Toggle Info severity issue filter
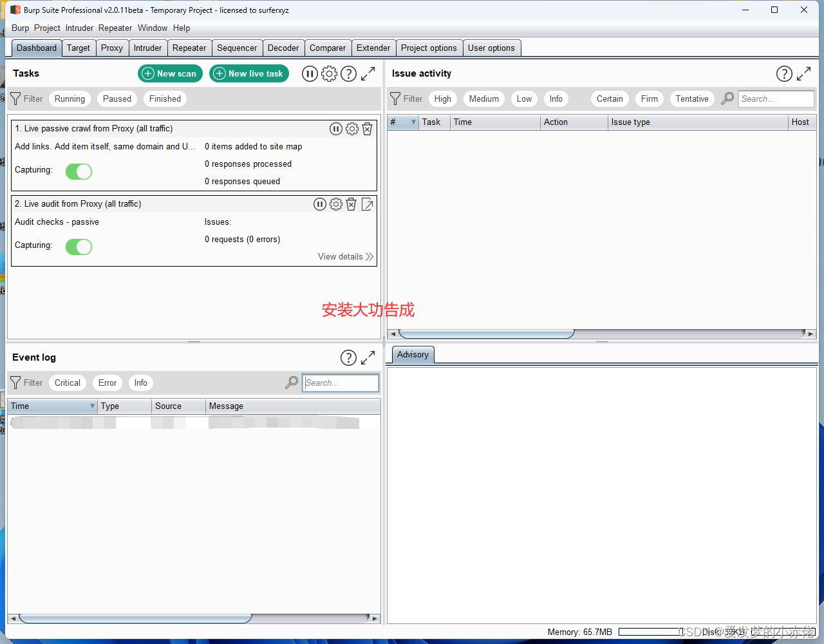Image resolution: width=824 pixels, height=644 pixels. [556, 99]
